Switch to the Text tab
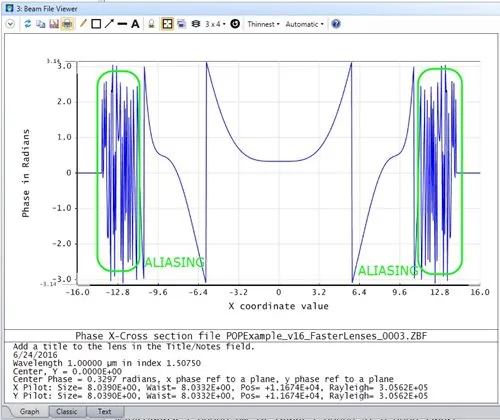The width and height of the screenshot is (500, 420). (104, 411)
